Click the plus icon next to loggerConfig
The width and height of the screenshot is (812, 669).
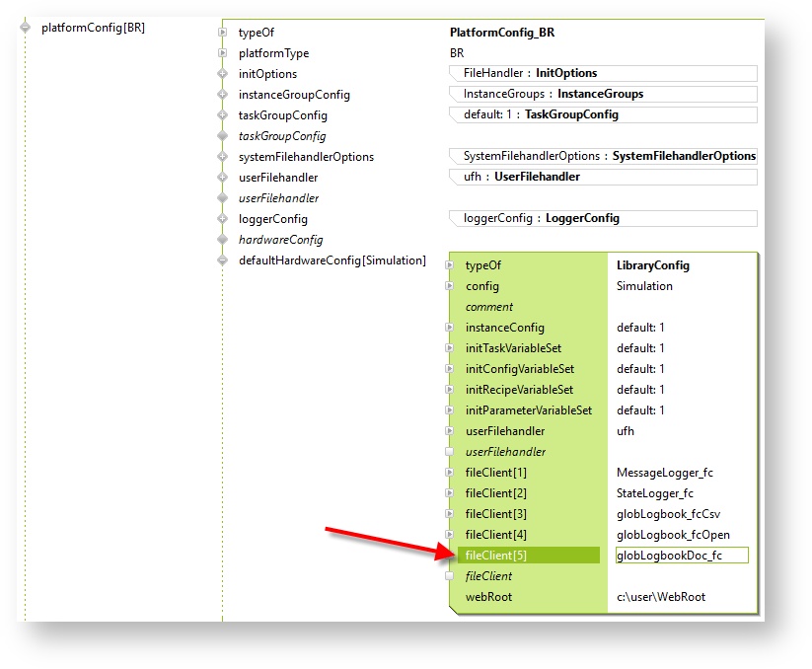pyautogui.click(x=223, y=219)
